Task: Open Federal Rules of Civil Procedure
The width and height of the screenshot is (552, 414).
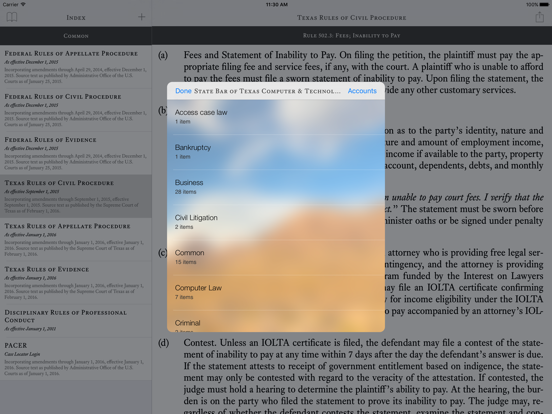Action: pyautogui.click(x=76, y=110)
